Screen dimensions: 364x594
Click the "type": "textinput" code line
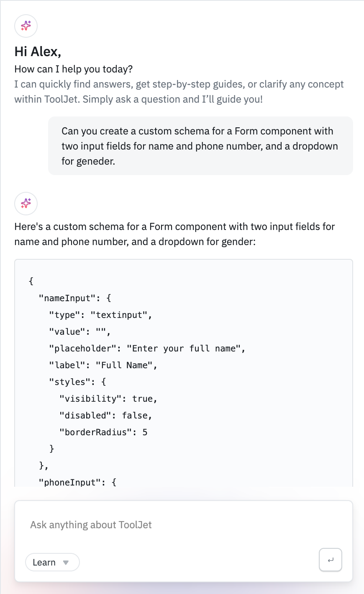tap(100, 315)
